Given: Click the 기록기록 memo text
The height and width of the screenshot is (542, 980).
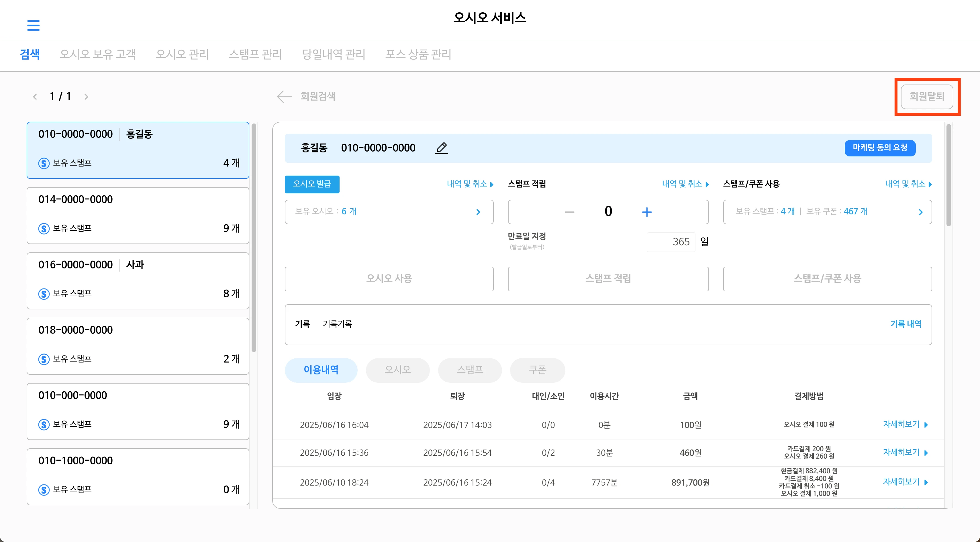Looking at the screenshot, I should pos(338,324).
